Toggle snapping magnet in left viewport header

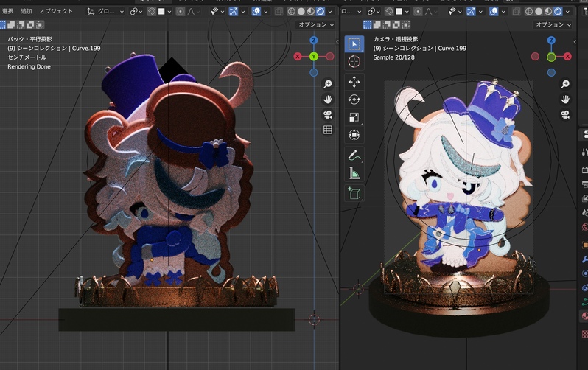click(x=152, y=12)
